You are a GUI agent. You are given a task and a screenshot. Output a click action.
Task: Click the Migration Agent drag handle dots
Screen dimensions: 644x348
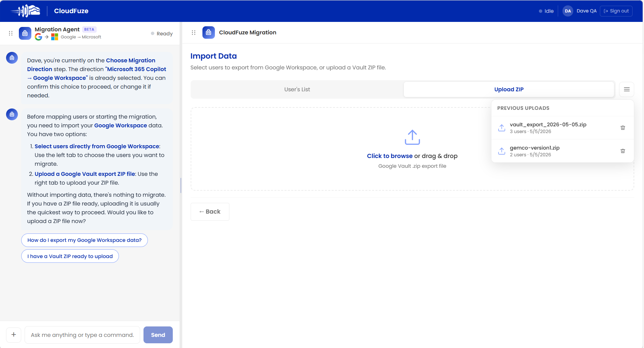point(11,33)
